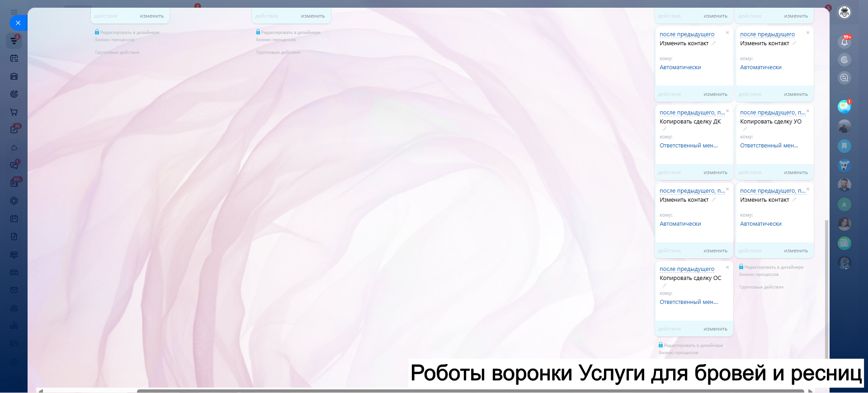Open the left sidebar chat icon with badge 1
868x393 pixels.
(14, 165)
